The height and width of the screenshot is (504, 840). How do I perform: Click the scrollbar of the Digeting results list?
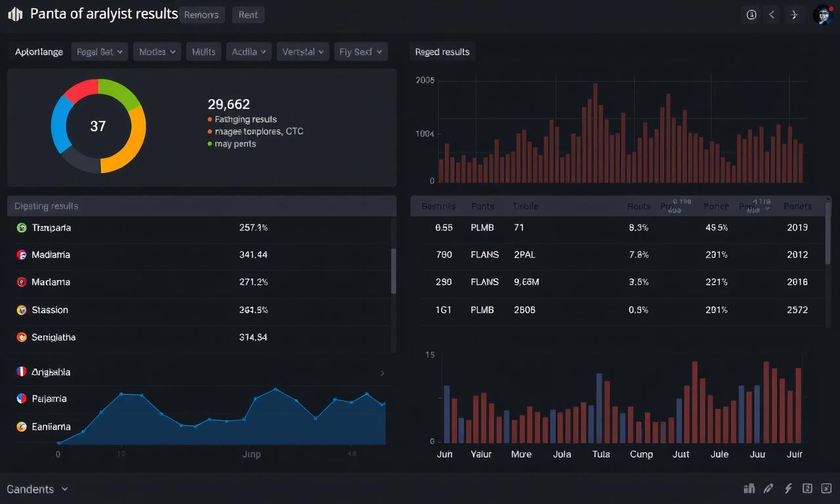click(394, 270)
